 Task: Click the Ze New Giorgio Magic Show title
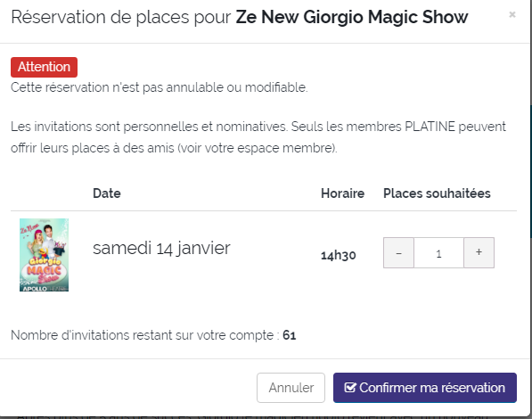[x=352, y=17]
